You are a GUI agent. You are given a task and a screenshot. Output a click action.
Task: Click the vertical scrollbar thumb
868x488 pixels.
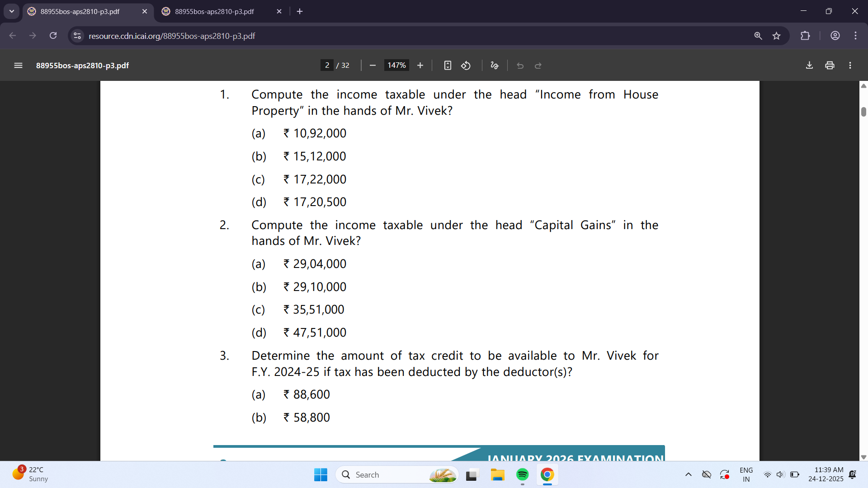coord(863,112)
